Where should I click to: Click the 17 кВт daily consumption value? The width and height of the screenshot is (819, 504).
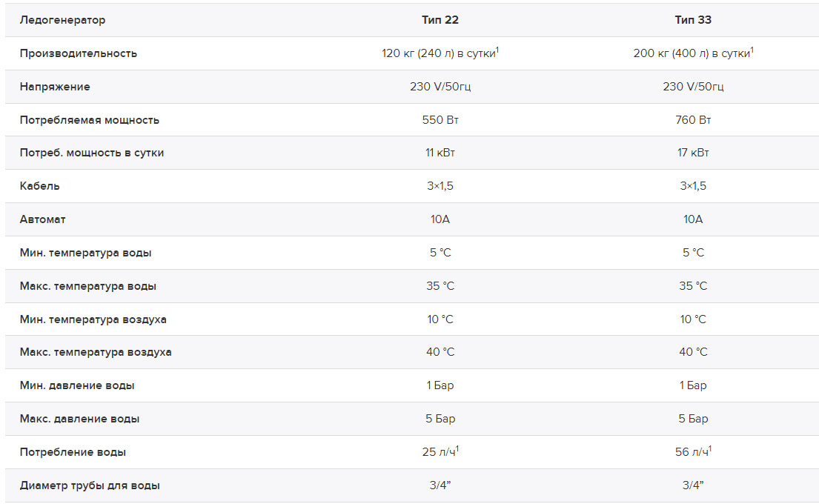point(692,153)
